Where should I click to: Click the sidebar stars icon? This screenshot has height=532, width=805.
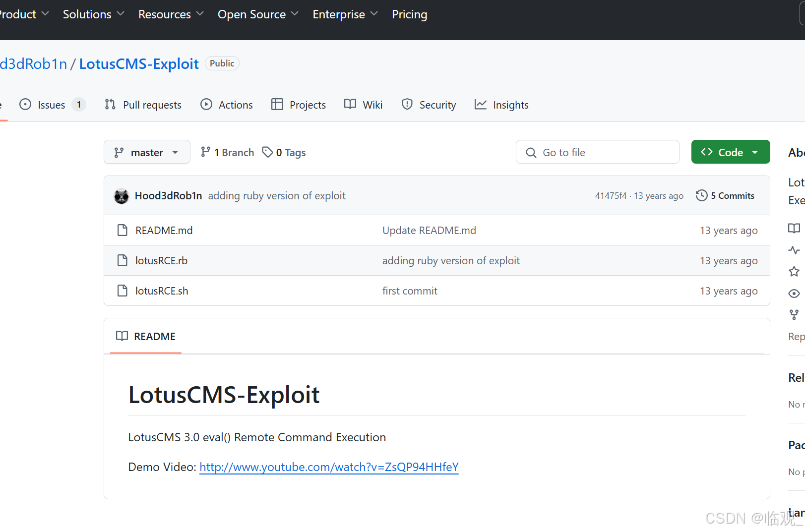coord(794,271)
